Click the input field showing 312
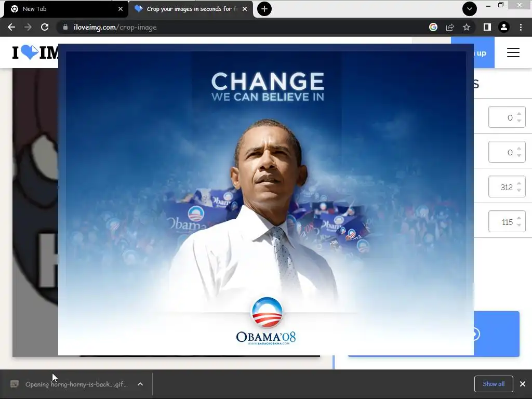532x399 pixels. click(x=507, y=187)
